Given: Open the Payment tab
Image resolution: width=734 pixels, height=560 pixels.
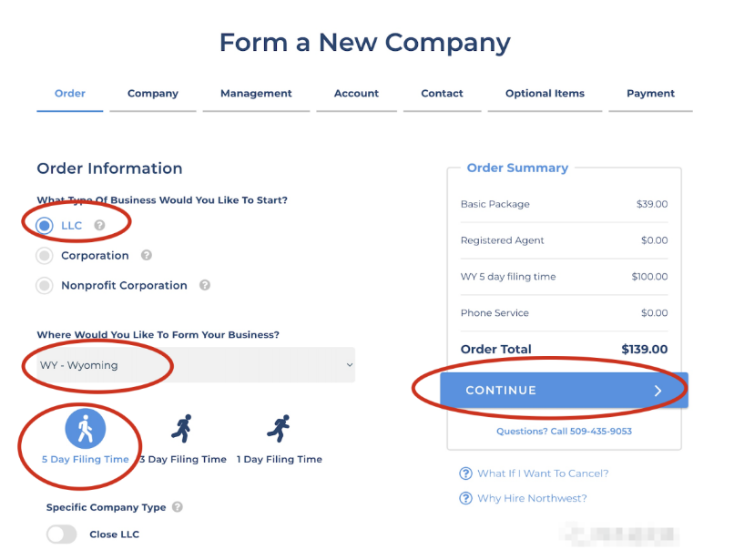Looking at the screenshot, I should click(650, 94).
